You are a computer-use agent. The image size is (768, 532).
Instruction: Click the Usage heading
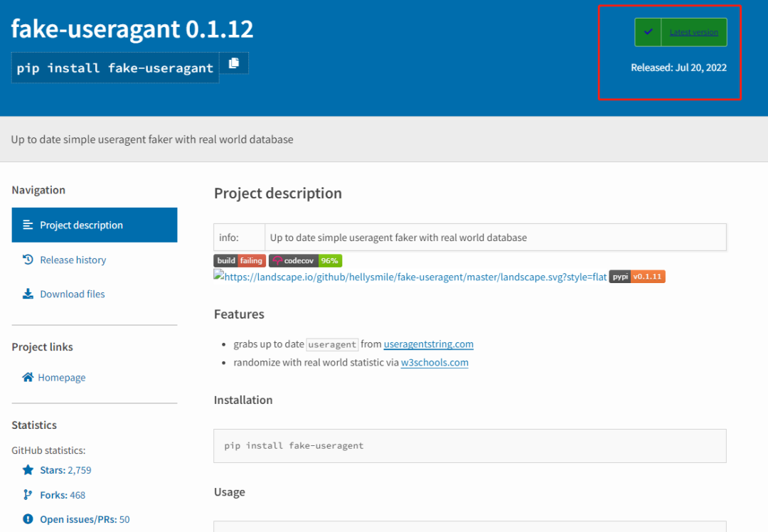coord(230,492)
